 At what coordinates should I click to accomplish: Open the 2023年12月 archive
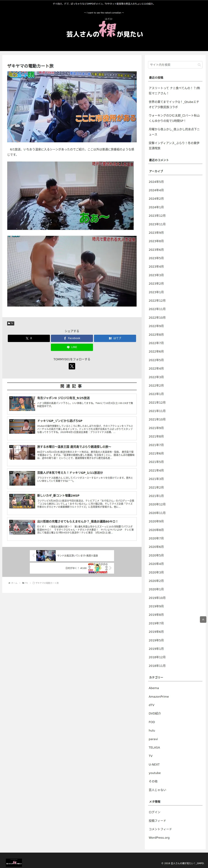pos(157,216)
